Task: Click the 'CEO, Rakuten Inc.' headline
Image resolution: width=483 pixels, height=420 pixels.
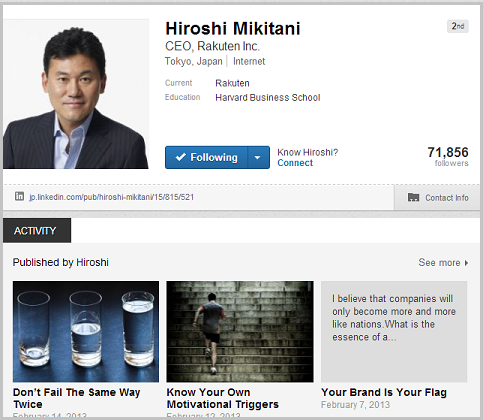Action: (212, 46)
